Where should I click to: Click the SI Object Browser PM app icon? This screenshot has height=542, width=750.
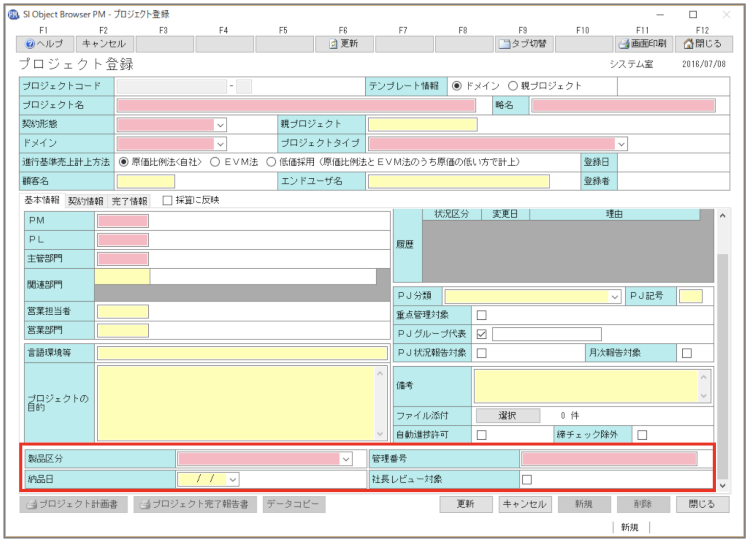pyautogui.click(x=13, y=15)
